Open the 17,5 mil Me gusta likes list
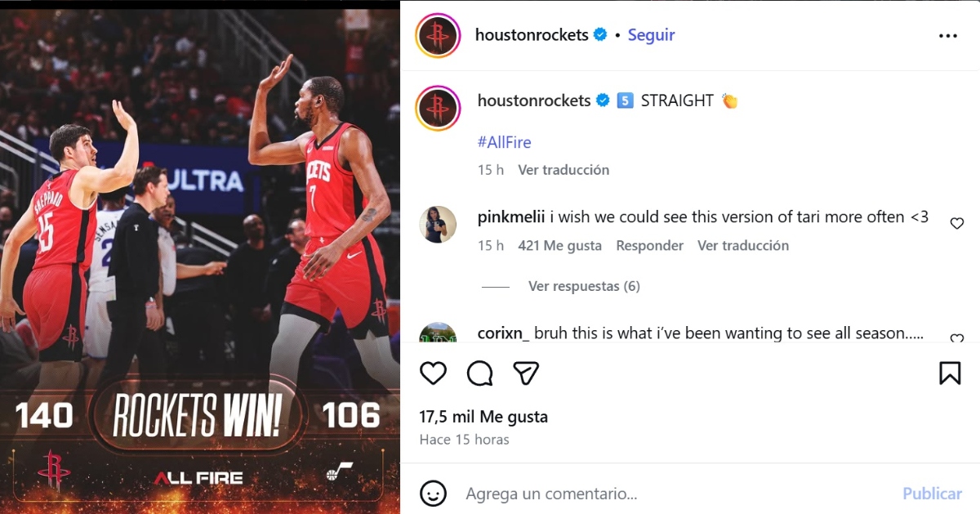Viewport: 980px width, 514px height. pyautogui.click(x=483, y=417)
